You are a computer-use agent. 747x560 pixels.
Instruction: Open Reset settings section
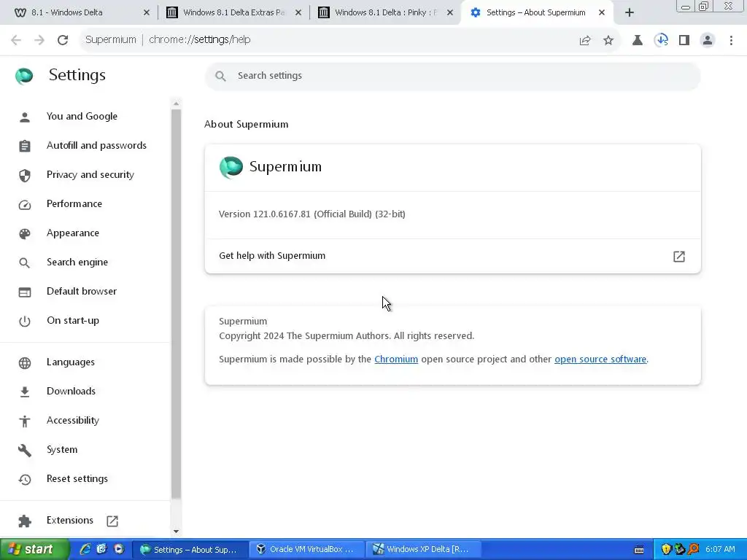click(x=77, y=478)
